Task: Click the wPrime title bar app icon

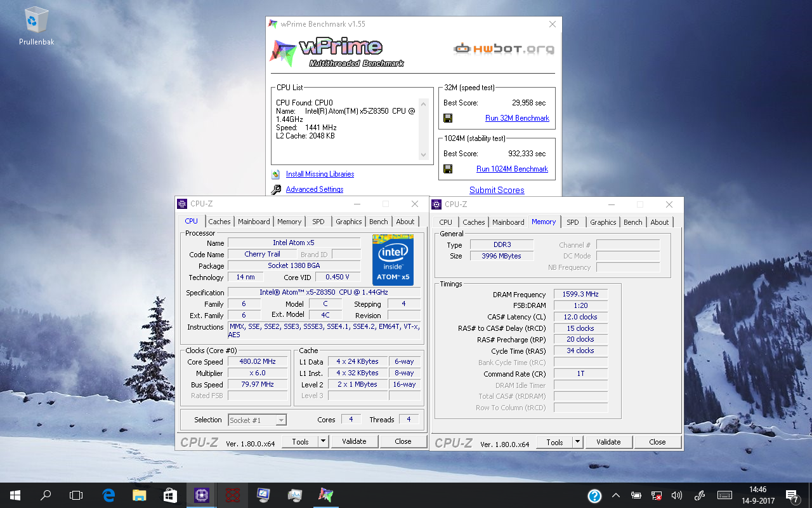Action: pos(273,24)
